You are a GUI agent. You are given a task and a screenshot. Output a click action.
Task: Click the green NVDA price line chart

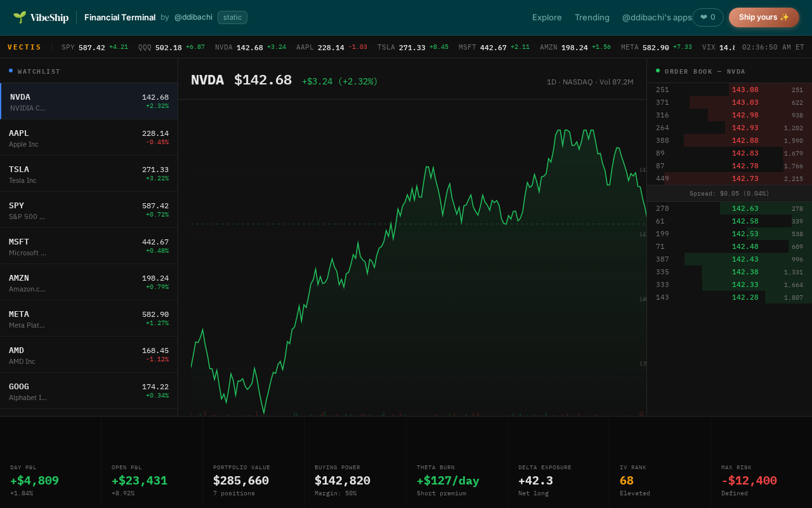[x=419, y=258]
